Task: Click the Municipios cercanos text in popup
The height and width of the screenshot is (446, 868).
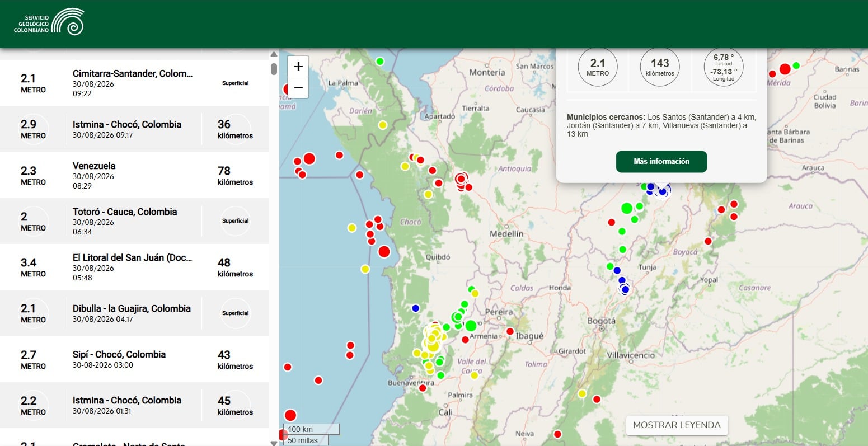Action: coord(661,125)
